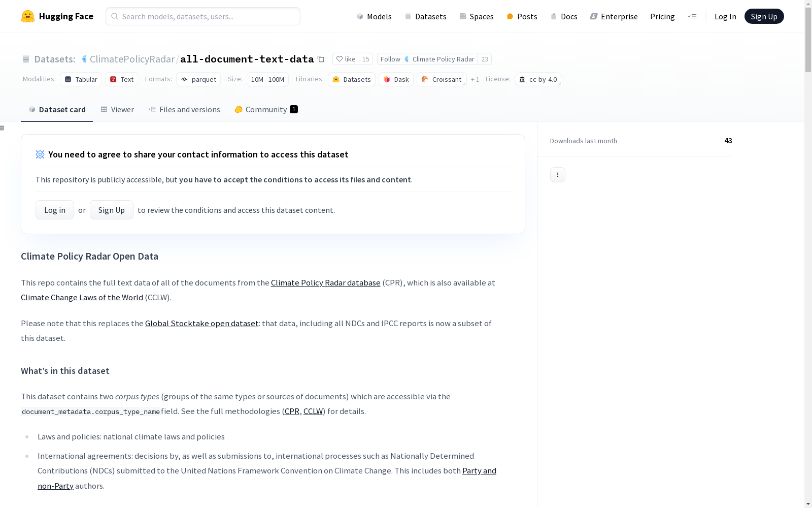Filter by parquet format tag
812x508 pixels.
198,79
